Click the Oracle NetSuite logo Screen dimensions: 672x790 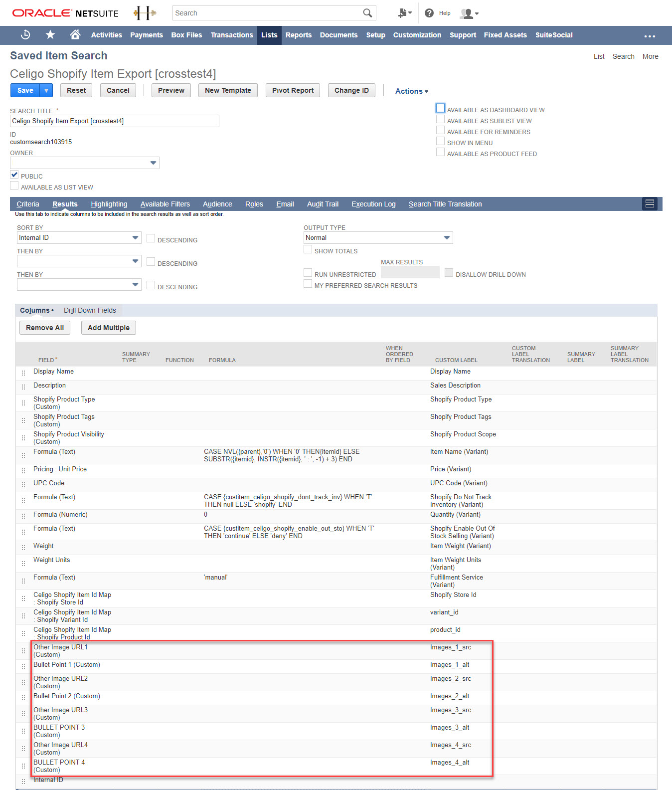tap(65, 13)
